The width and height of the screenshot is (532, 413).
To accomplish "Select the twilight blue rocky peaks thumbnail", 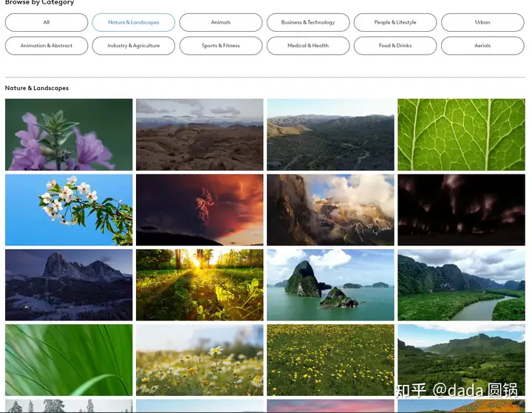I will [x=69, y=285].
